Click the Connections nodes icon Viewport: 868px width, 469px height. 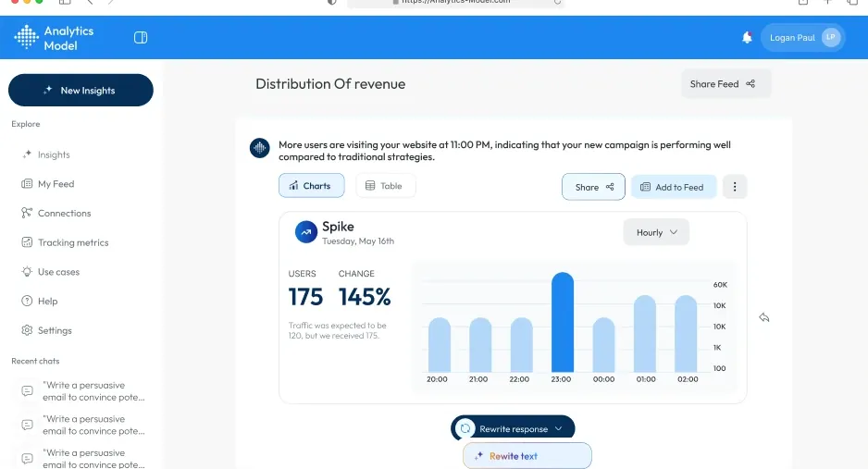pos(27,213)
